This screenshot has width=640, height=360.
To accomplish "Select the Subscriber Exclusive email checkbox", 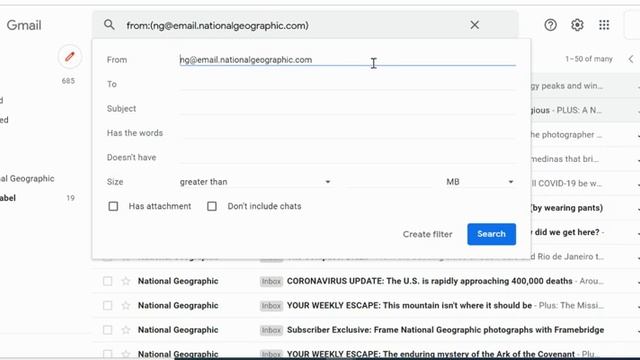I will pos(107,330).
